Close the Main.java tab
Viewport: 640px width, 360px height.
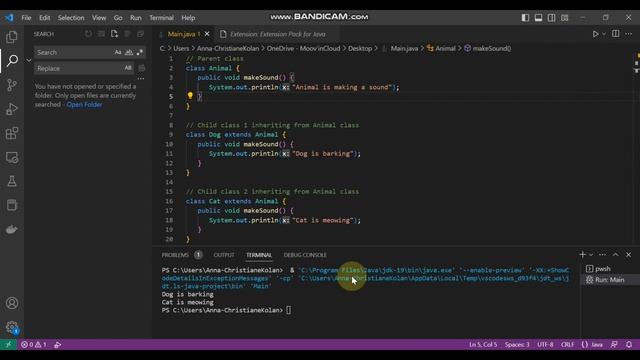click(207, 34)
